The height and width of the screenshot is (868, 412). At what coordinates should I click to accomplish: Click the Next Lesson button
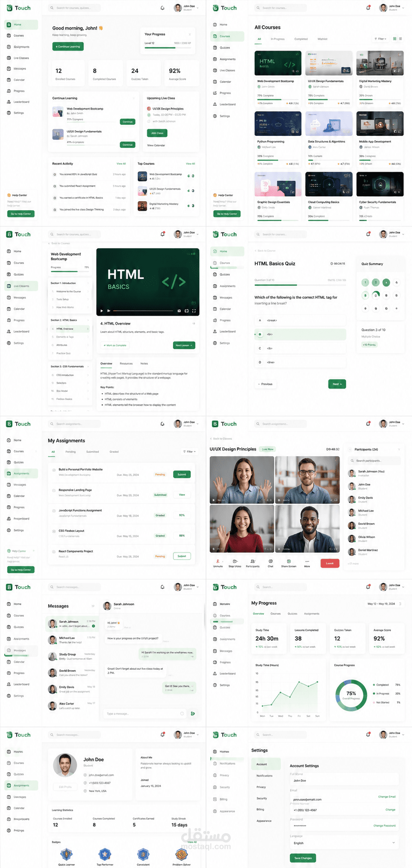184,345
